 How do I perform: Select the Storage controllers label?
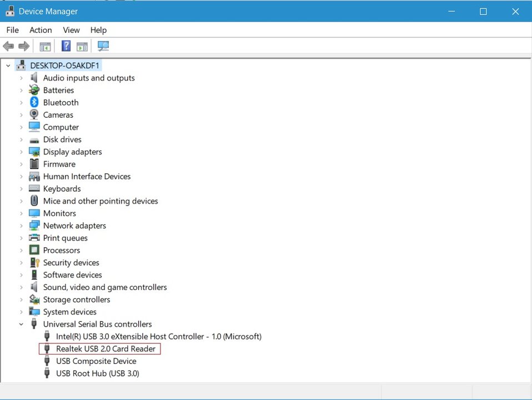pyautogui.click(x=76, y=299)
